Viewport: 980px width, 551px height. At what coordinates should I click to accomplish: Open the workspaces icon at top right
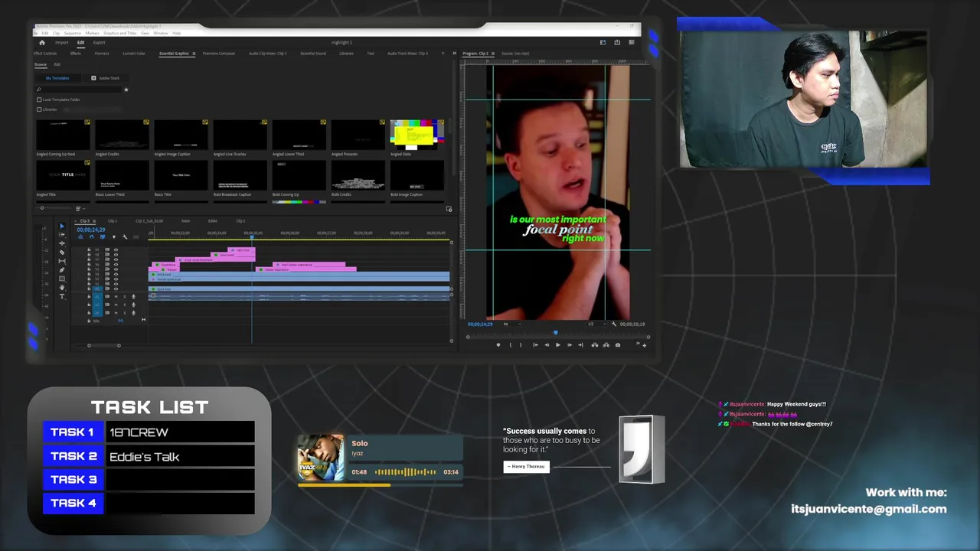coord(603,42)
